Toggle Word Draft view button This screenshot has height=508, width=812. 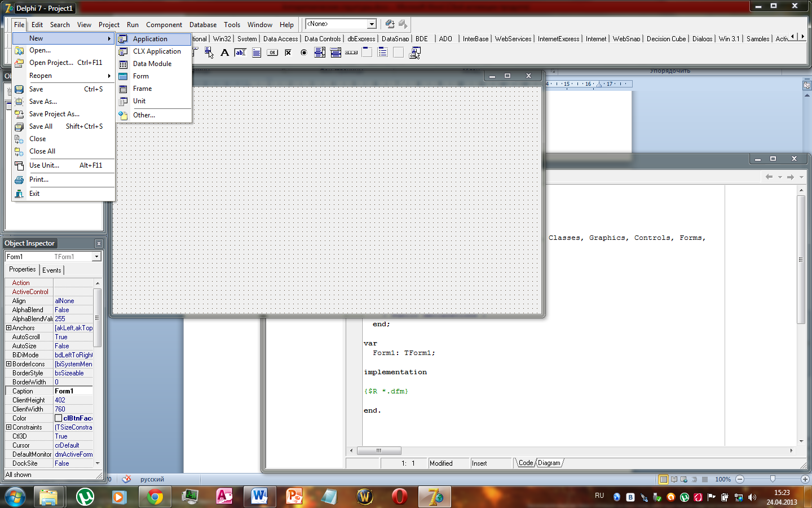tap(704, 479)
